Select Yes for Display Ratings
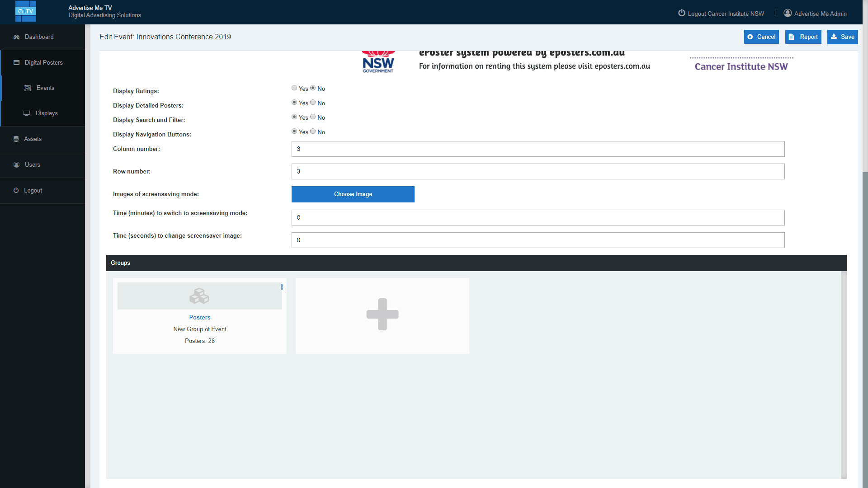 [x=294, y=88]
